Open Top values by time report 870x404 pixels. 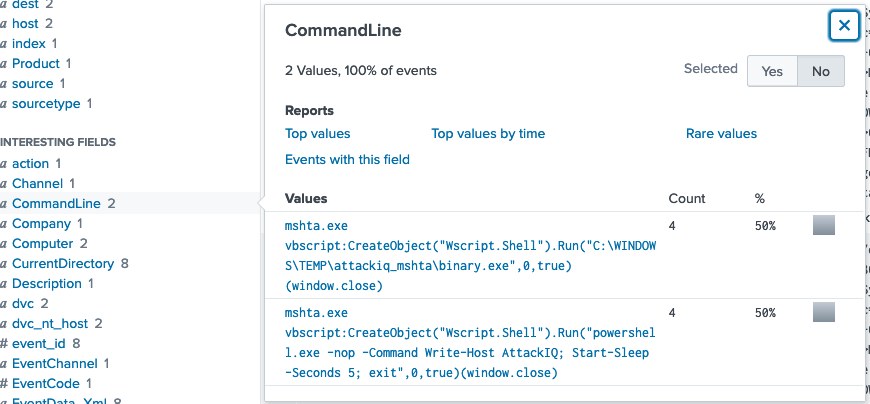pos(488,133)
